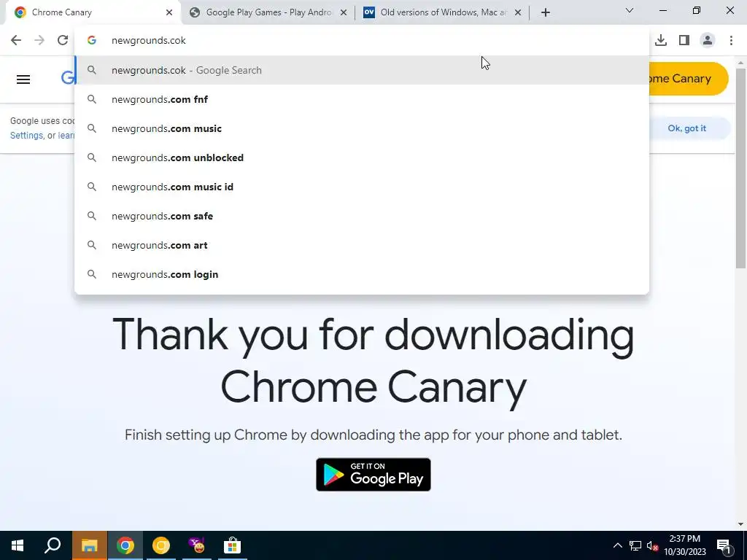Choose the newgrounds.com login suggestion

pos(362,274)
